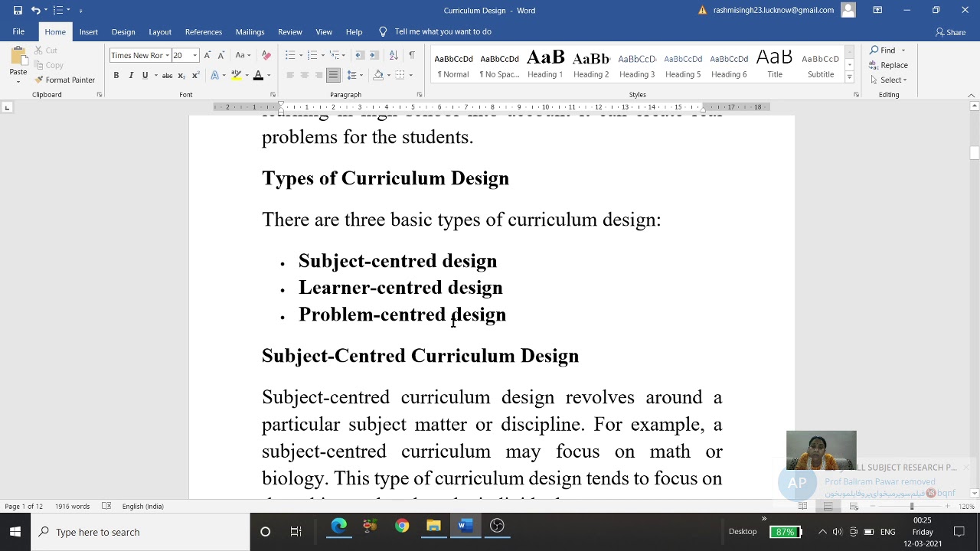Screen dimensions: 980x551
Task: Click the Clear All Formatting eraser icon
Action: tap(266, 55)
